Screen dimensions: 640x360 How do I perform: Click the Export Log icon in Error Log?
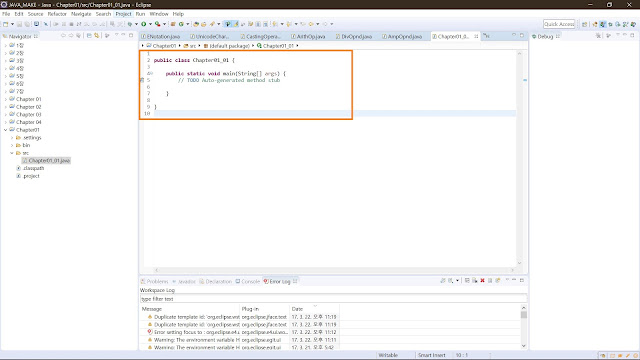coord(442,280)
